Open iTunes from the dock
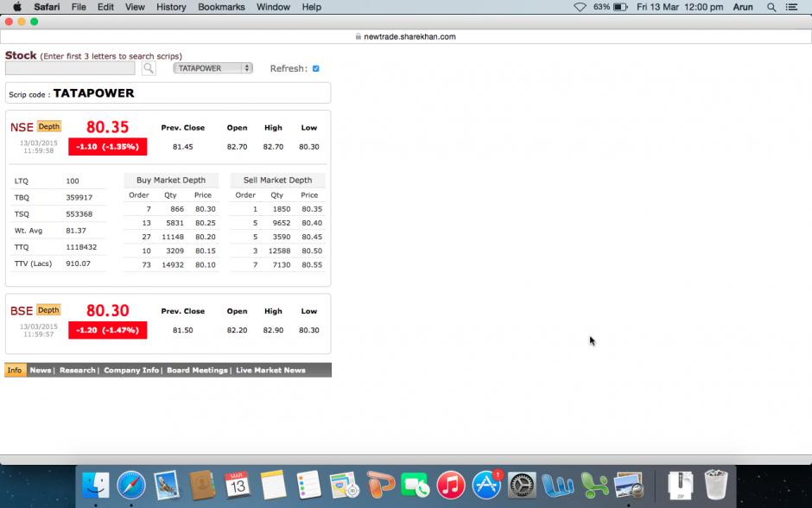Viewport: 812px width, 508px height. 451,486
